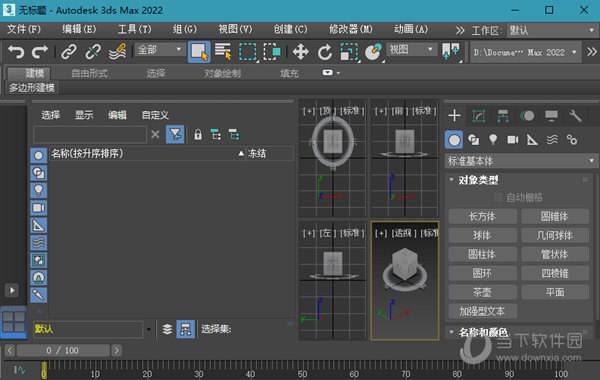The height and width of the screenshot is (380, 600).
Task: Switch to the 自由形式 ribbon tab
Action: pos(90,73)
